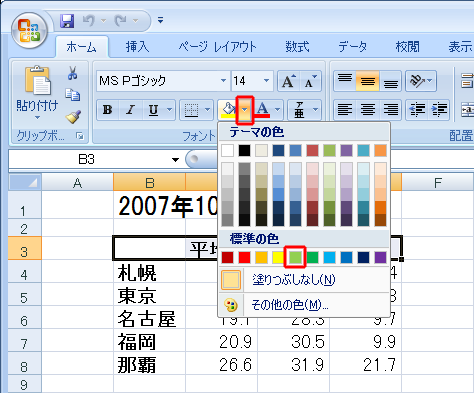Image resolution: width=474 pixels, height=393 pixels.
Task: Show phonetic guide (furigana) settings
Action: pos(299,110)
